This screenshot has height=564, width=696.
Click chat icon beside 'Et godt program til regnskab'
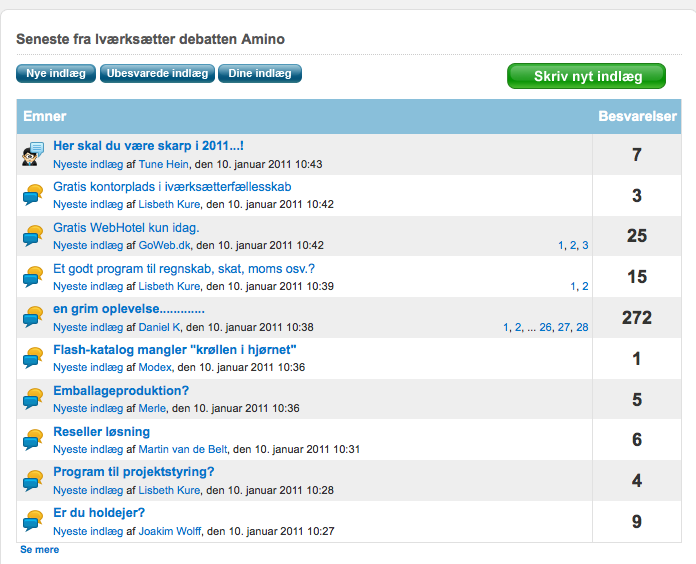point(33,276)
